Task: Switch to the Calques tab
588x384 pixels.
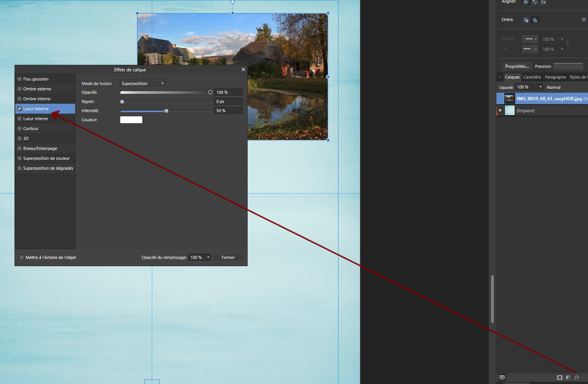Action: pyautogui.click(x=512, y=77)
